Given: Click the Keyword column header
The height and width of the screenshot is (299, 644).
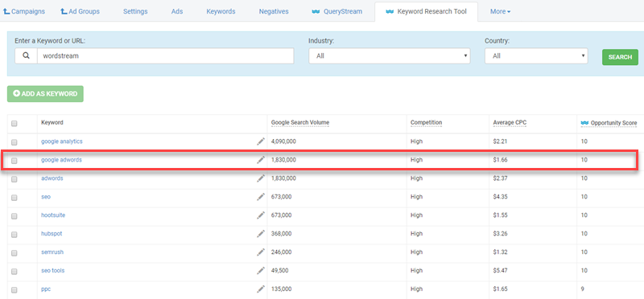Looking at the screenshot, I should pyautogui.click(x=52, y=123).
